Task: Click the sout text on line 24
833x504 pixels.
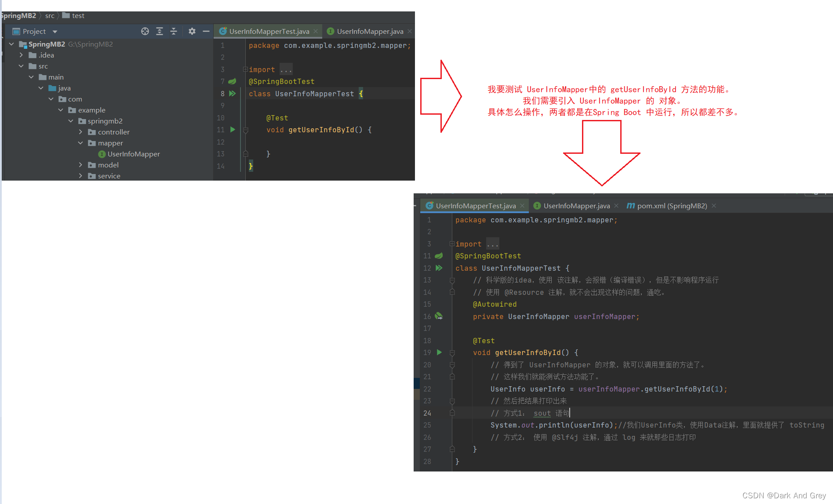Action: tap(542, 413)
